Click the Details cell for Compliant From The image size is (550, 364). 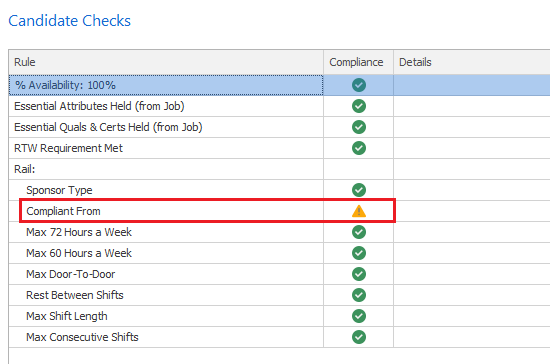click(x=472, y=211)
